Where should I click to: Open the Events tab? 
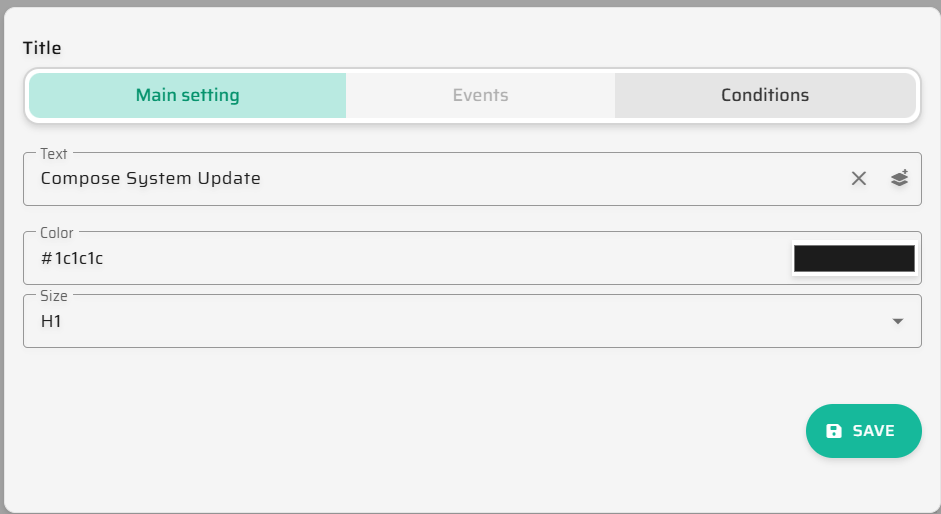[480, 96]
